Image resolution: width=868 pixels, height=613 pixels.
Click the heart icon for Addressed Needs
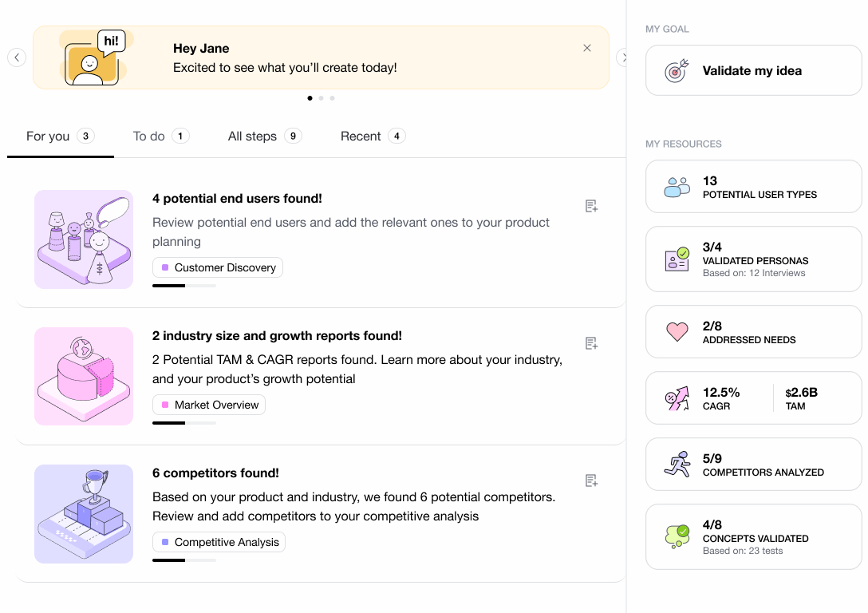(x=677, y=332)
